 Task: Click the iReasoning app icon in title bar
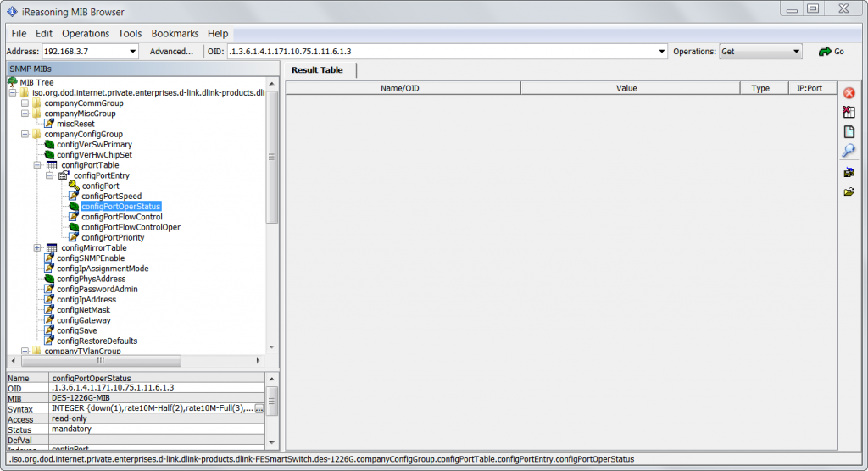[x=12, y=12]
